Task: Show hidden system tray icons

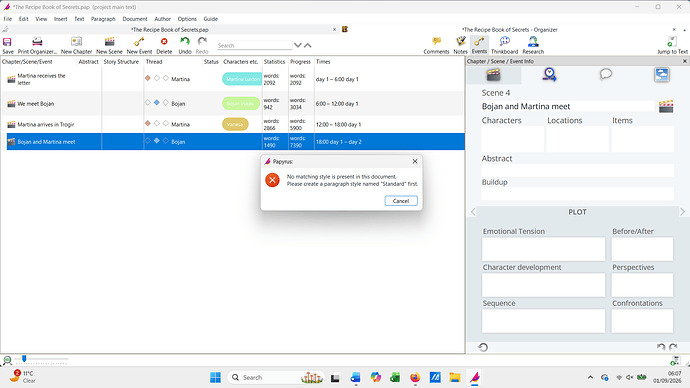Action: click(590, 377)
